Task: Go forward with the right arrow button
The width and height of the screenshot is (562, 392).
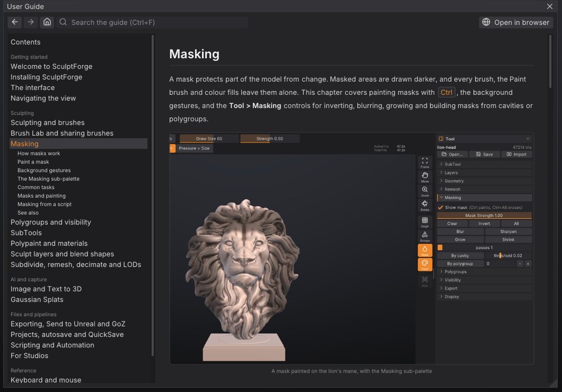Action: point(31,22)
